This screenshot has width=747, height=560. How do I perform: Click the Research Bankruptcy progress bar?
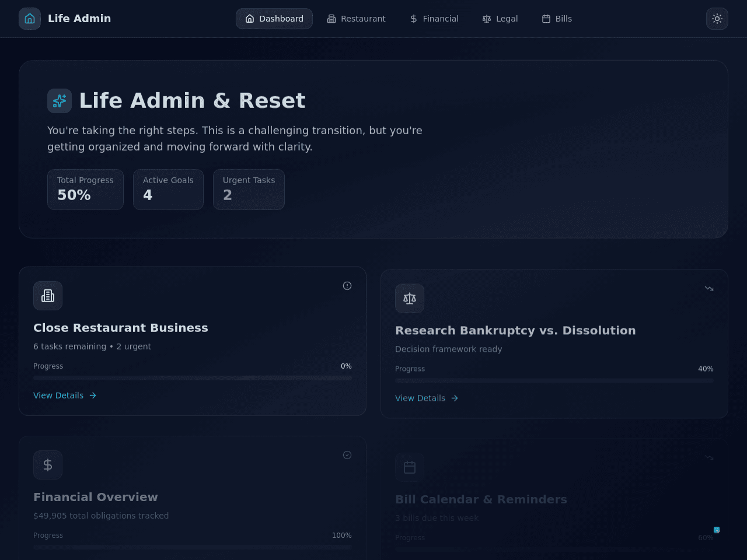click(x=554, y=381)
